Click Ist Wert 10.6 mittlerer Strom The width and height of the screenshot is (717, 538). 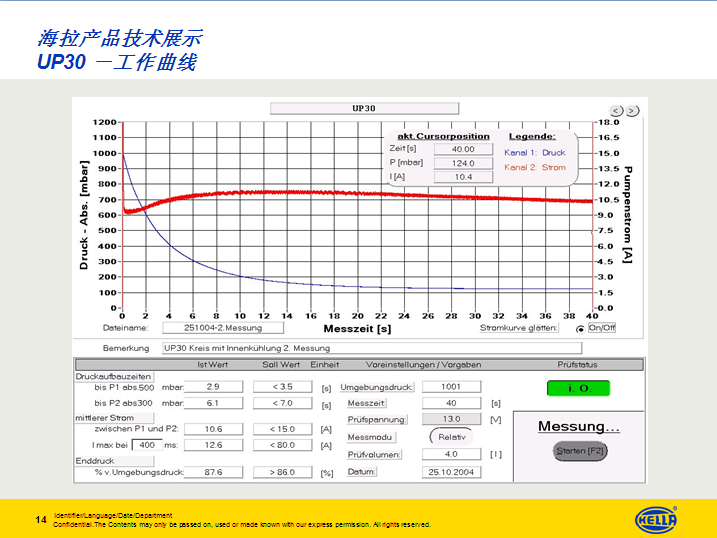(213, 429)
